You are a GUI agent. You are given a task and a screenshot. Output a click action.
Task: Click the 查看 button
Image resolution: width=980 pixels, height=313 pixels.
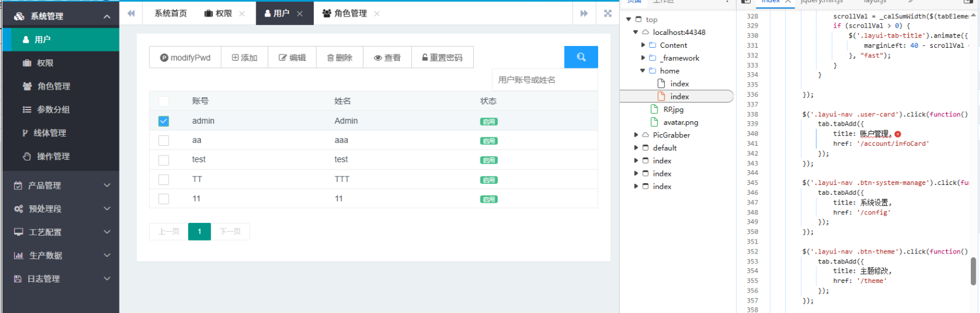coord(387,58)
